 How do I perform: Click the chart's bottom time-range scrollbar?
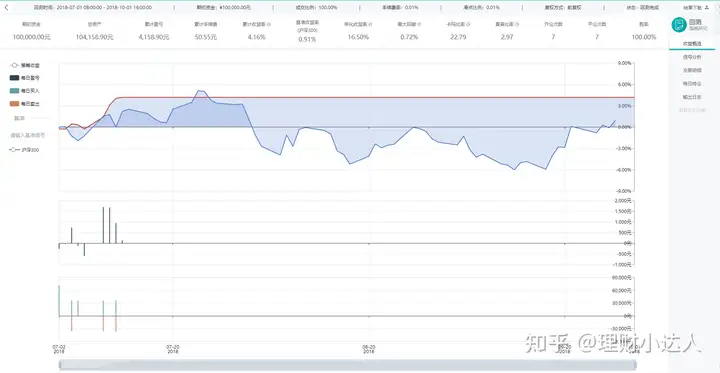point(347,365)
